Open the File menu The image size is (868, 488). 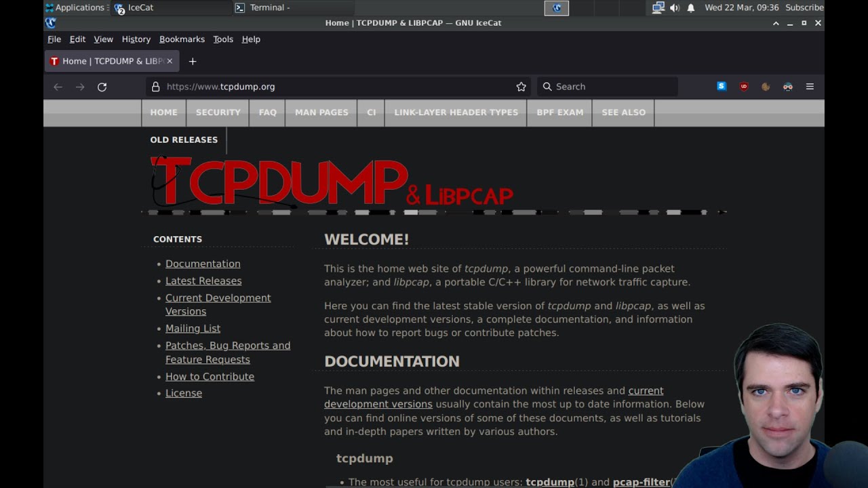coord(54,39)
